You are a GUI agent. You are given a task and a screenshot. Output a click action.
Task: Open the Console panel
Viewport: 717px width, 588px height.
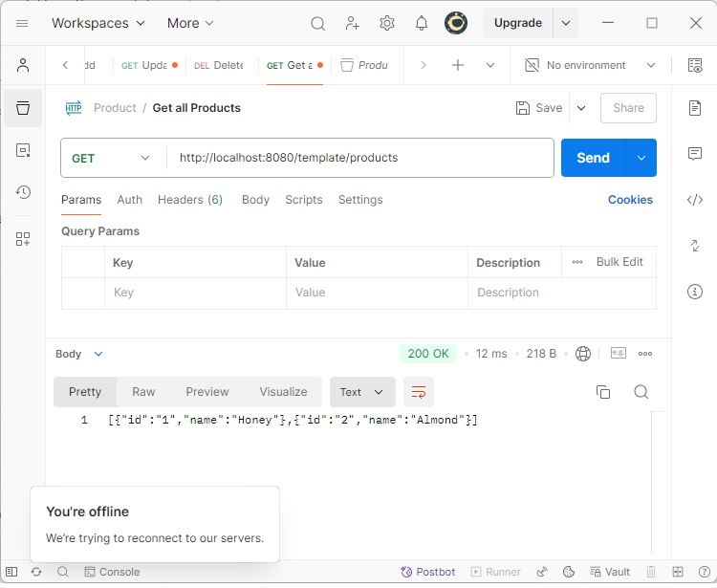112,572
